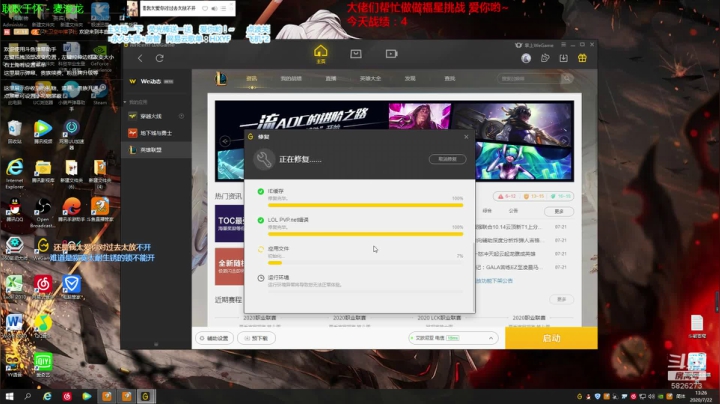
Task: Open the text file icon at desktop right
Action: coord(697,325)
